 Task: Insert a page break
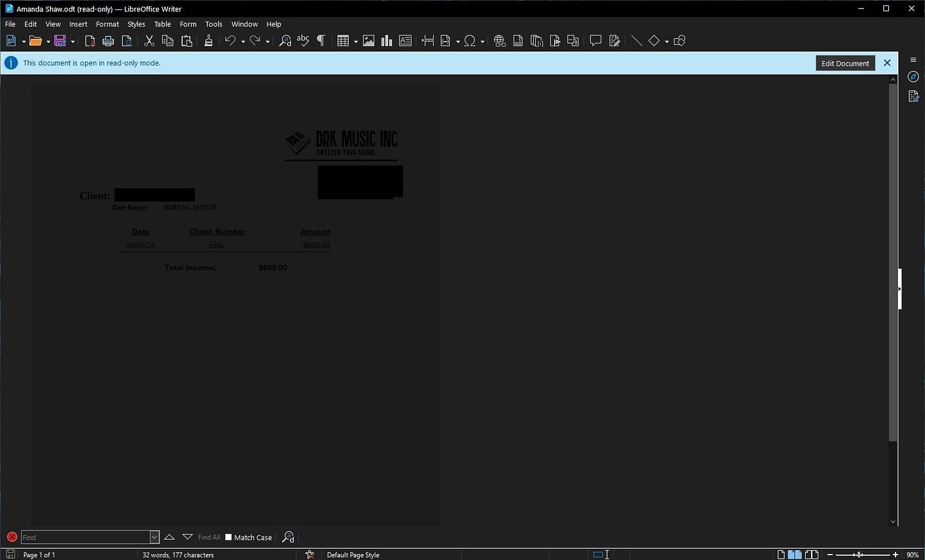pos(428,40)
